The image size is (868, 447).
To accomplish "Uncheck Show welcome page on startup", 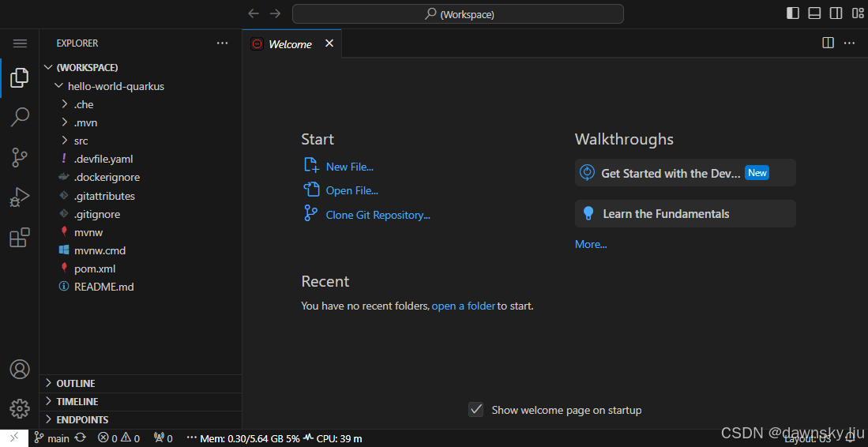I will coord(475,410).
